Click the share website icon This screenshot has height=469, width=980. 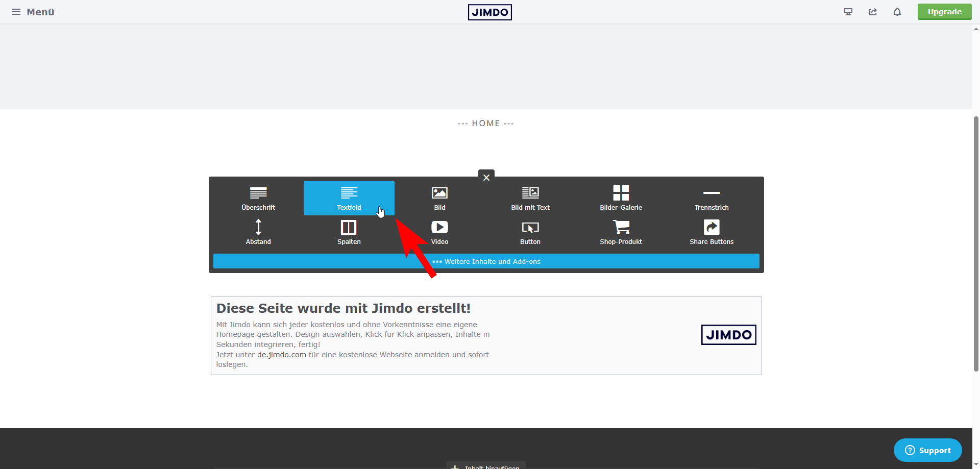pyautogui.click(x=873, y=12)
